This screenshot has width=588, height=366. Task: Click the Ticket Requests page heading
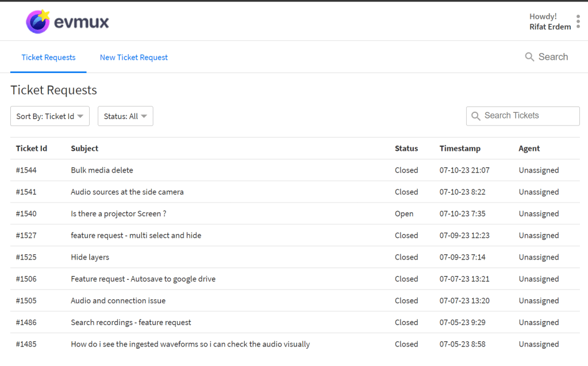(53, 90)
